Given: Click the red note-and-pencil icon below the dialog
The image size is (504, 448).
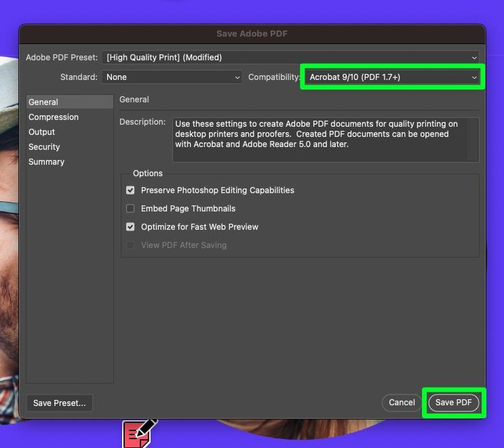Looking at the screenshot, I should pos(139,434).
